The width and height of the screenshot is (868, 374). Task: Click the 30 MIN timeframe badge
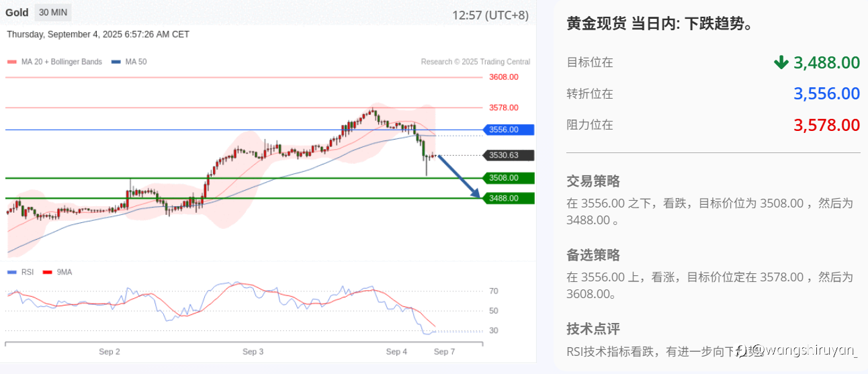(x=52, y=13)
